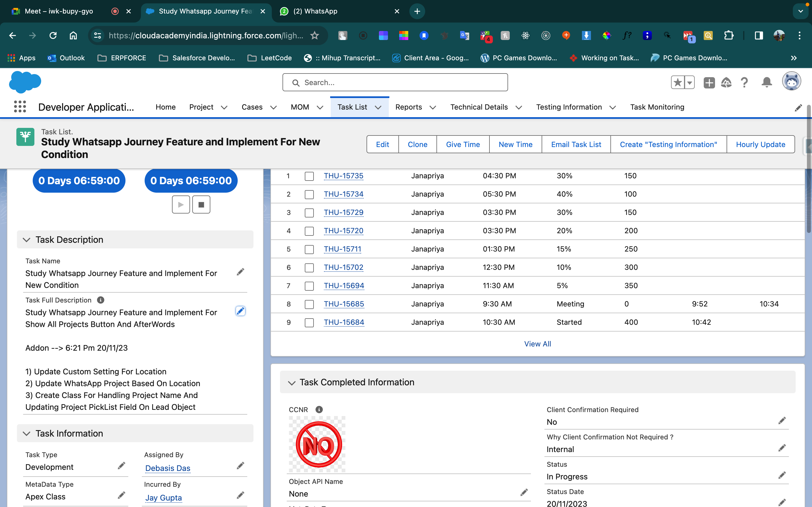Click the global actions plus icon
The width and height of the screenshot is (812, 507).
[709, 83]
